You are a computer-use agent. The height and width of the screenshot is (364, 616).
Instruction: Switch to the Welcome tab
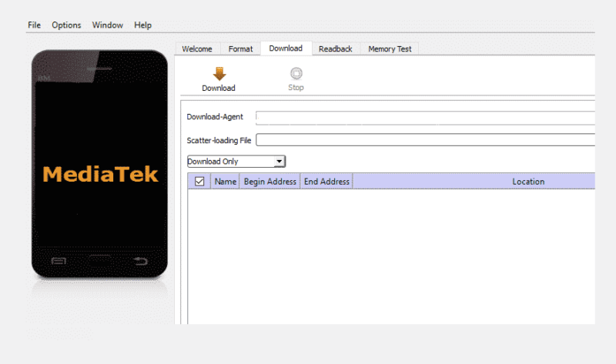coord(197,49)
